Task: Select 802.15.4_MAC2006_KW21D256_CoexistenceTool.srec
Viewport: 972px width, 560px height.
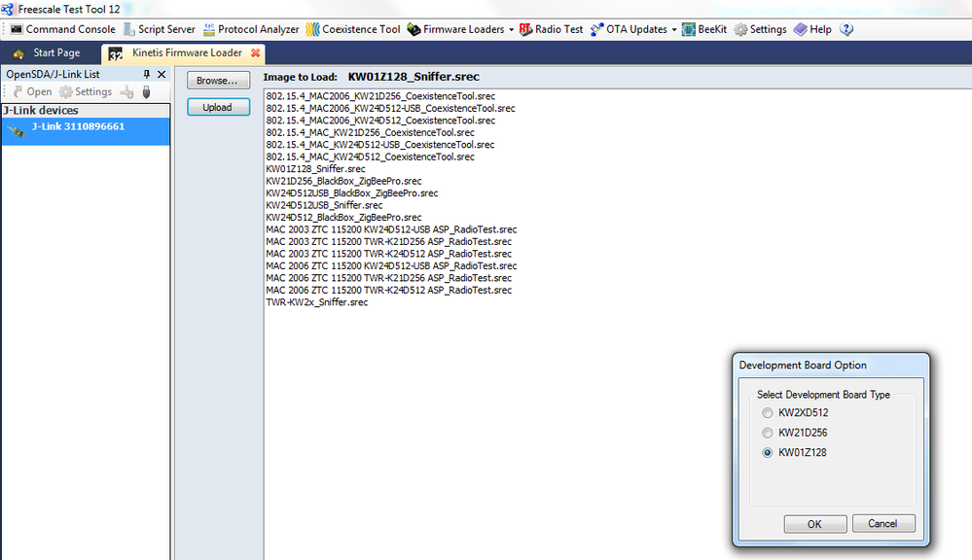Action: pyautogui.click(x=380, y=96)
